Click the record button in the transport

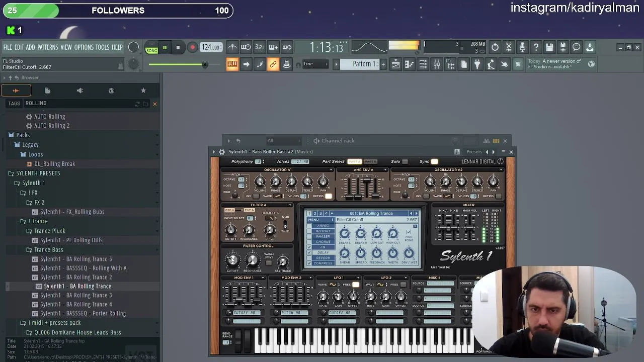192,48
